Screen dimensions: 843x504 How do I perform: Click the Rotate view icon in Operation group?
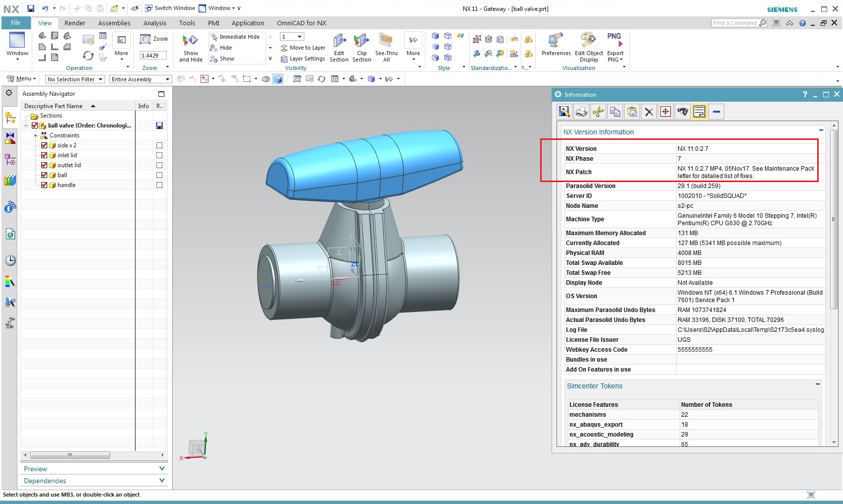[x=88, y=56]
